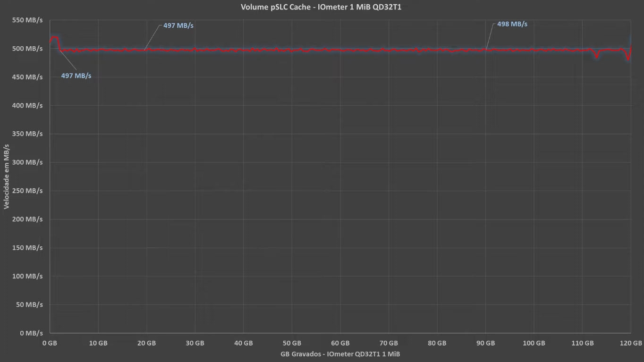Select the 250 MB/s y-axis tick label
This screenshot has width=644, height=362.
pos(27,191)
